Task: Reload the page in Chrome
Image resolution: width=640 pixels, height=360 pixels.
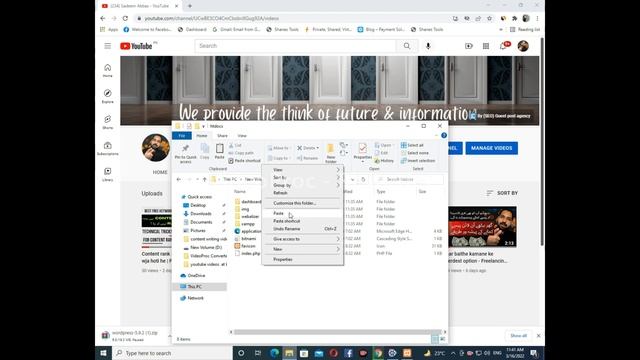Action: click(125, 18)
